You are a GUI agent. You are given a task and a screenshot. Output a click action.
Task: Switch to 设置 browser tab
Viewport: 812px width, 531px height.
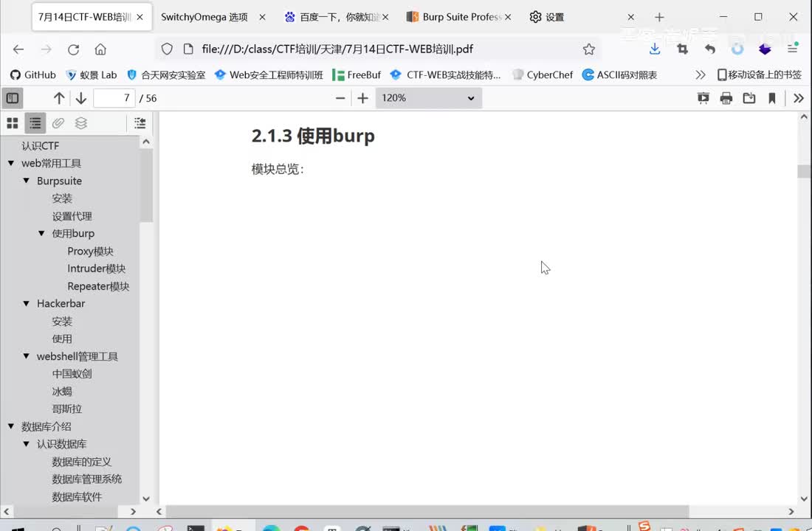click(546, 17)
